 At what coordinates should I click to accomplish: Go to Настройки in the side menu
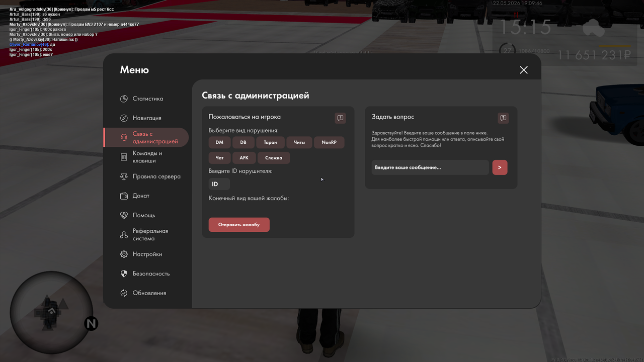tap(146, 254)
